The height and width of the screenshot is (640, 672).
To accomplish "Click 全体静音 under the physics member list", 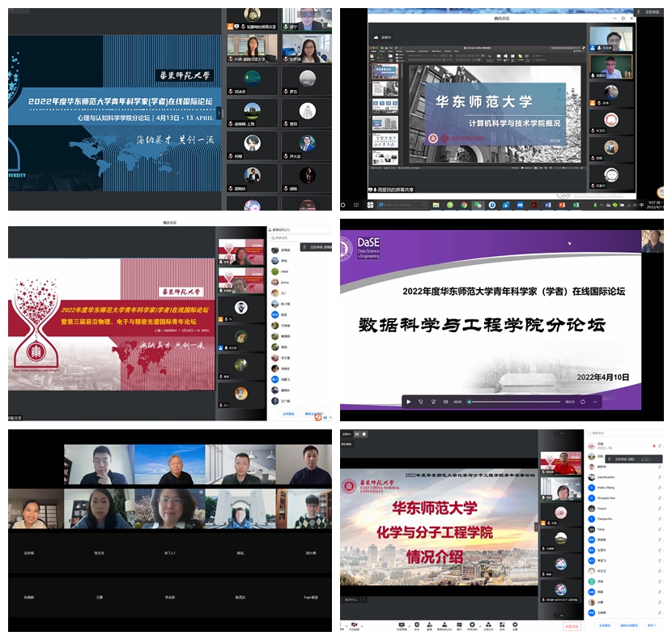I will (288, 414).
